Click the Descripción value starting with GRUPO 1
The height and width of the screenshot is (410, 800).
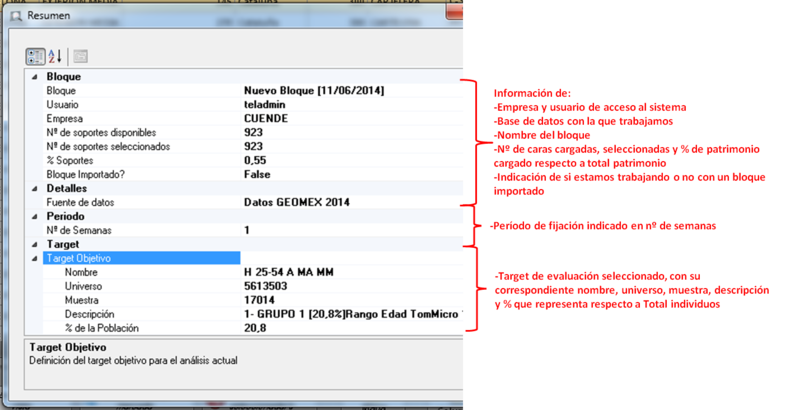coord(350,314)
